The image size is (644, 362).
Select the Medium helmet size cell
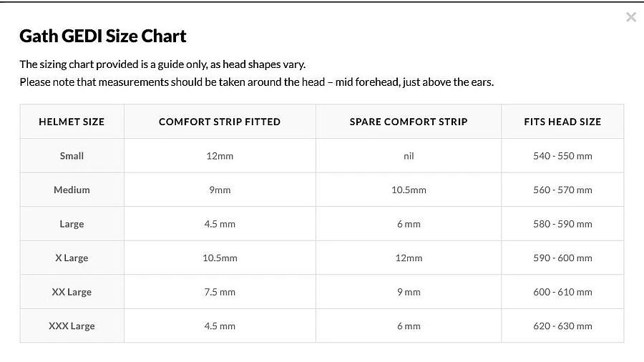[x=72, y=190]
